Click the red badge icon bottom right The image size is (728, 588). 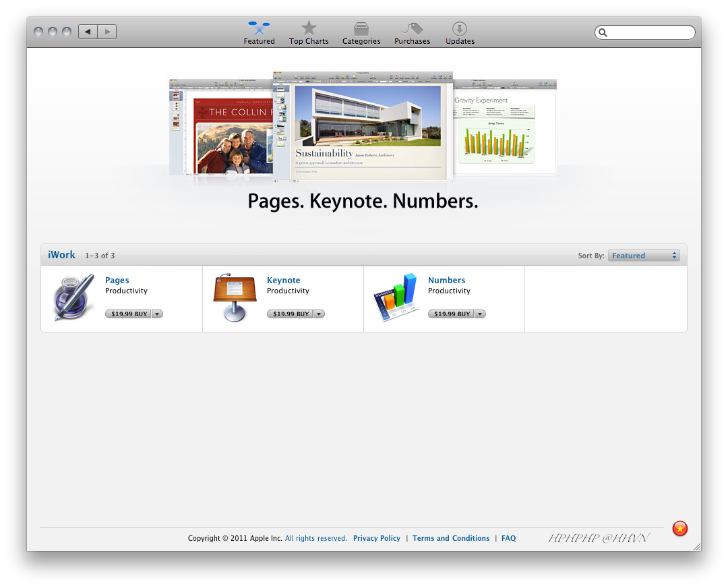(679, 529)
